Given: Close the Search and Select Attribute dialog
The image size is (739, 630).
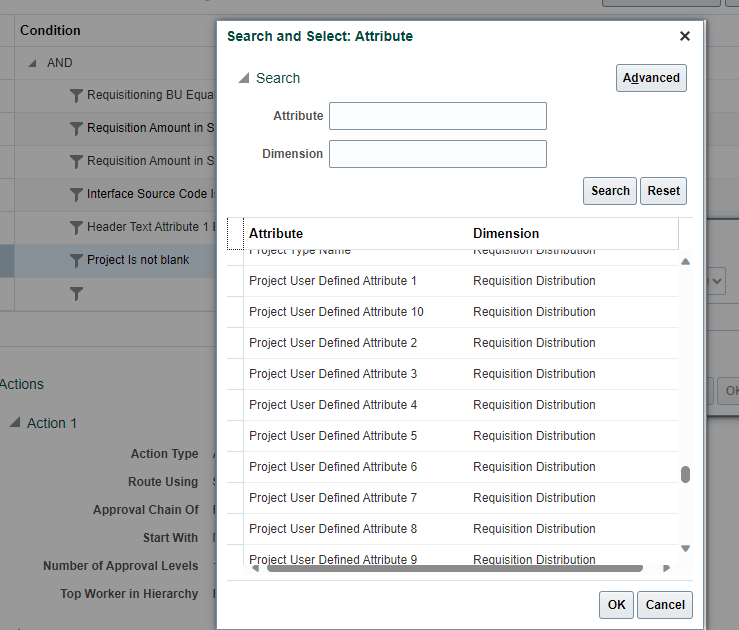Looking at the screenshot, I should (x=685, y=36).
